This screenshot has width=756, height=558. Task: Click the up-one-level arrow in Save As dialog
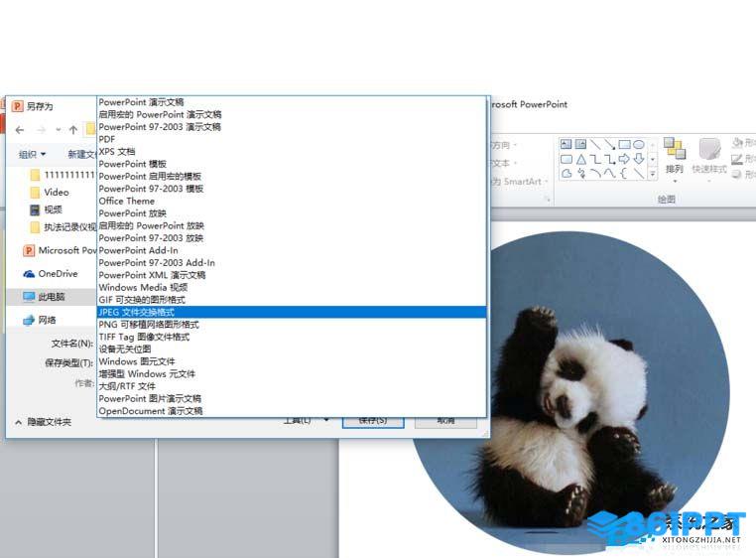(73, 130)
